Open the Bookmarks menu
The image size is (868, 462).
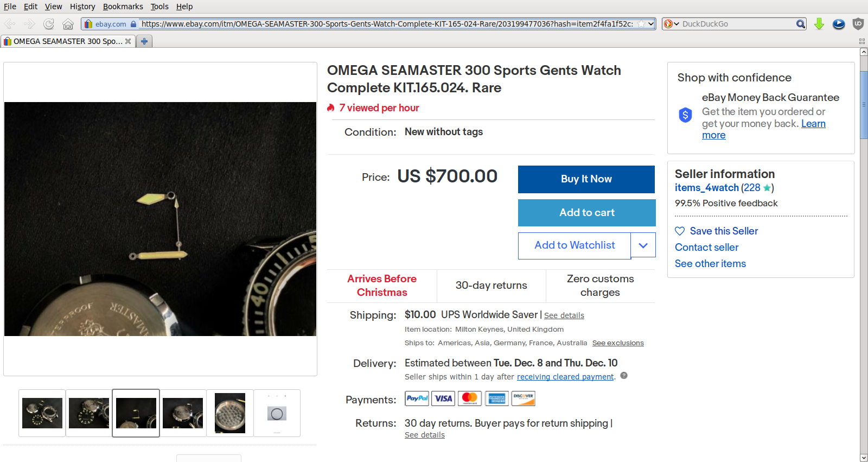pos(123,7)
